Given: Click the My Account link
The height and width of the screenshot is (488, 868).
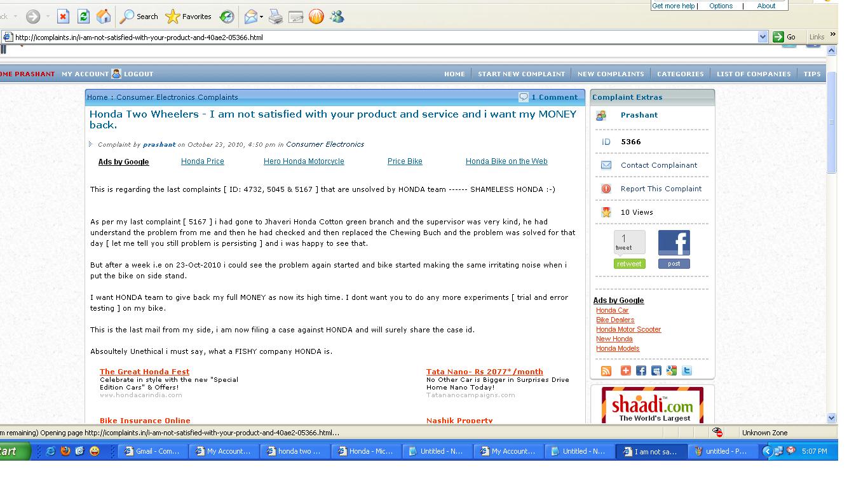Looking at the screenshot, I should tap(85, 74).
